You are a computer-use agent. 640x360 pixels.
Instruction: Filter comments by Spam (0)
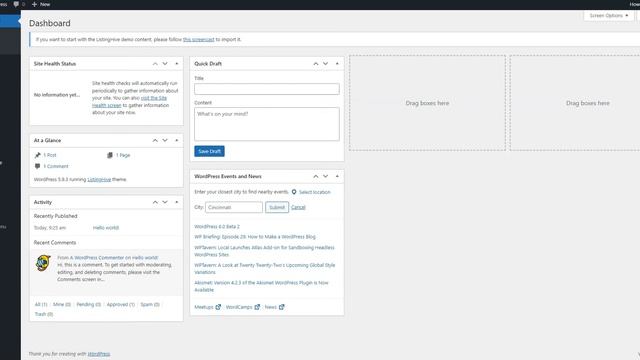[x=150, y=304]
